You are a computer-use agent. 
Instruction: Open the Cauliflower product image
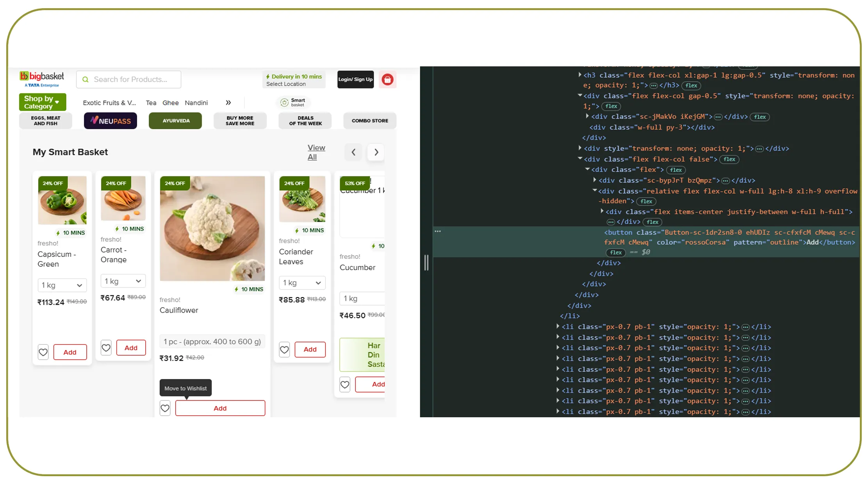212,229
